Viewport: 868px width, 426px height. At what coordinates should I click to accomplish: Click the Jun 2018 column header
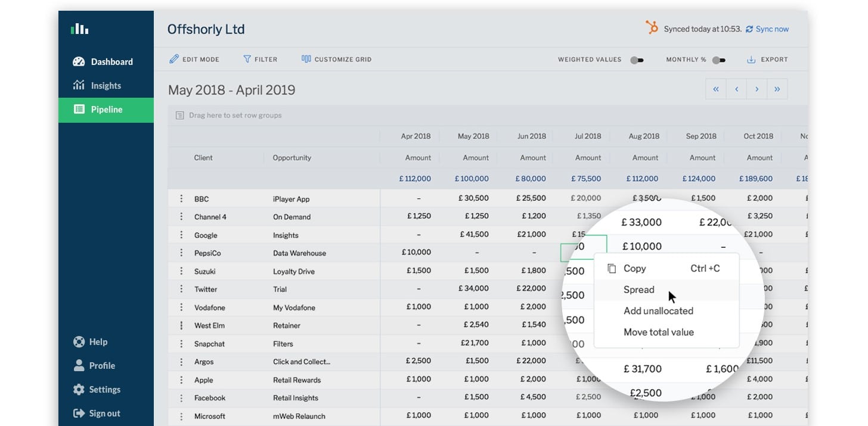pos(532,136)
